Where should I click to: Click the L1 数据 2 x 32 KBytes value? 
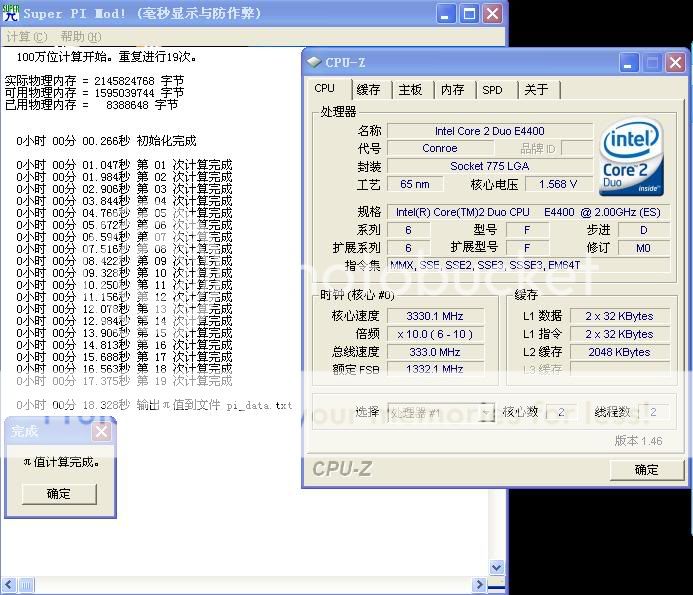coord(620,316)
